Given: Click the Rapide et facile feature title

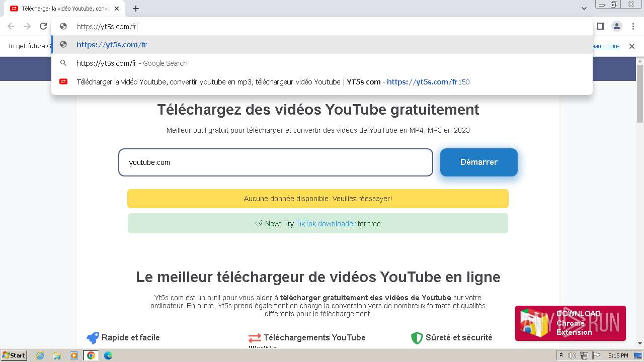Looking at the screenshot, I should [131, 338].
